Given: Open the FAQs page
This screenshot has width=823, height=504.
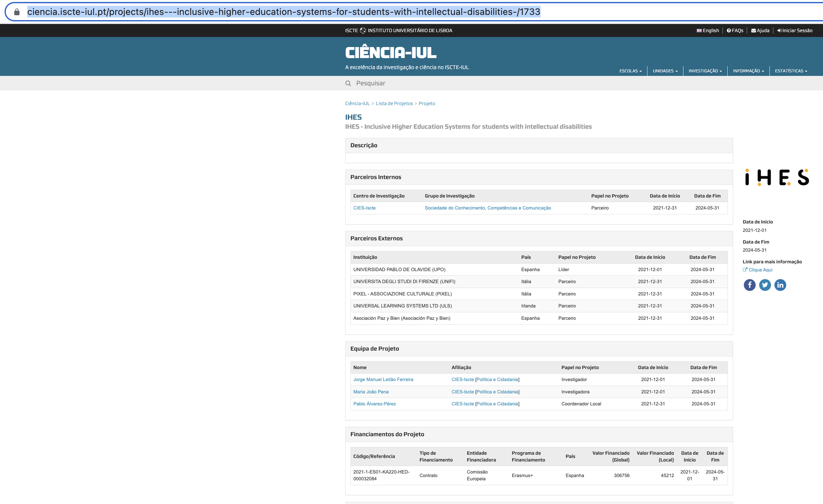Looking at the screenshot, I should point(735,30).
